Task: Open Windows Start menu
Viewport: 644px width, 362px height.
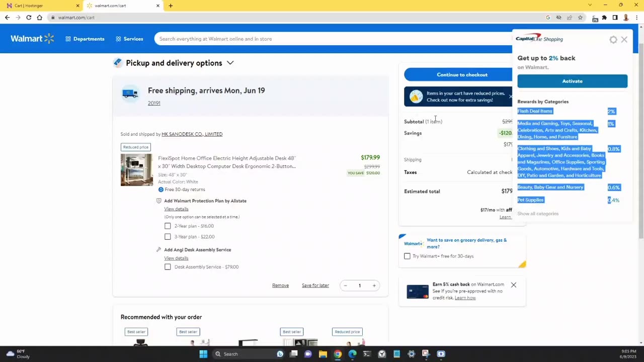Action: [203, 354]
